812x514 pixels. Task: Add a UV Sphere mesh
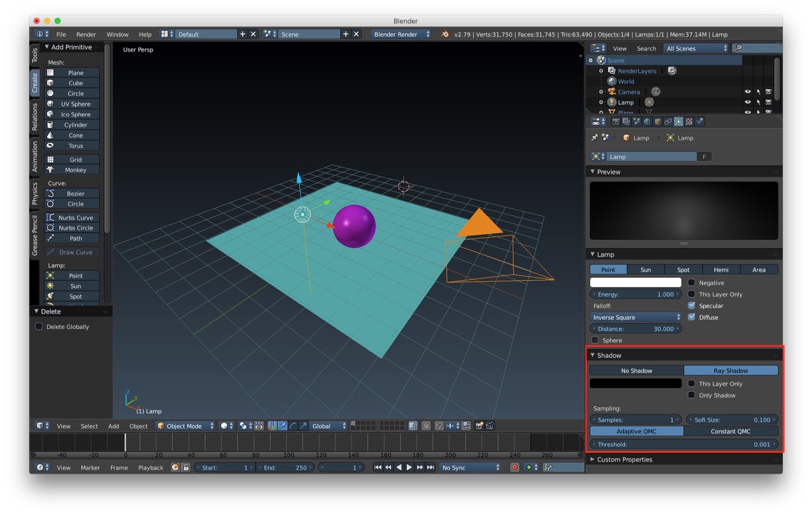click(x=72, y=104)
